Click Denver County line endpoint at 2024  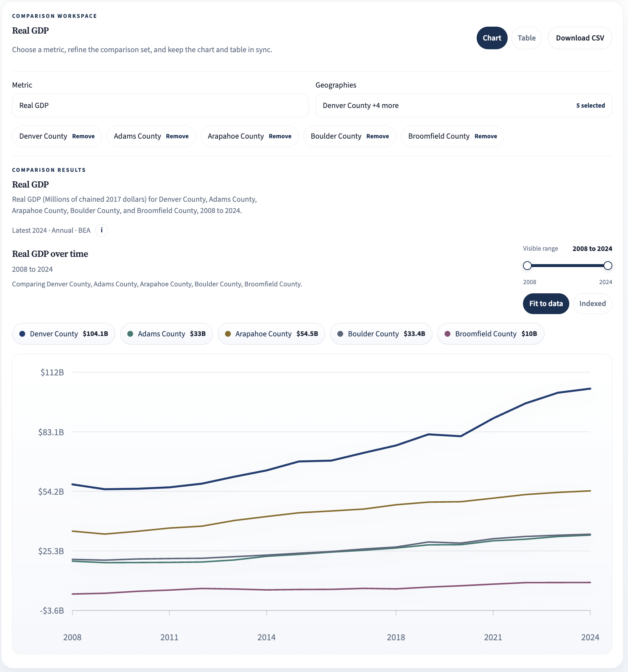click(590, 389)
